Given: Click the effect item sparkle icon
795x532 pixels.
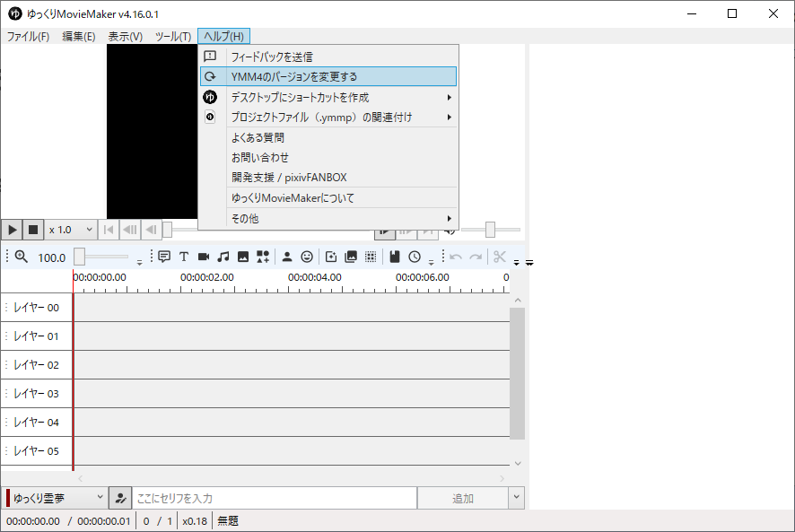Looking at the screenshot, I should coord(331,257).
